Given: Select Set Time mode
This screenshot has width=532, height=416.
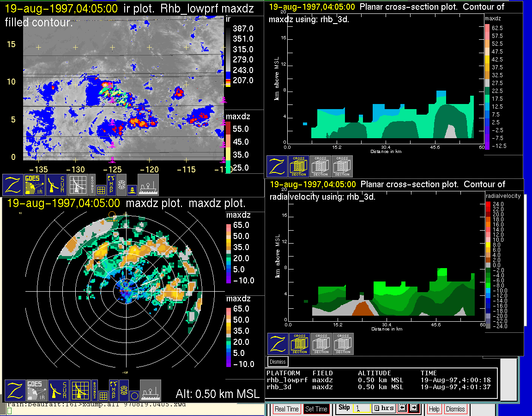Looking at the screenshot, I should point(316,409).
